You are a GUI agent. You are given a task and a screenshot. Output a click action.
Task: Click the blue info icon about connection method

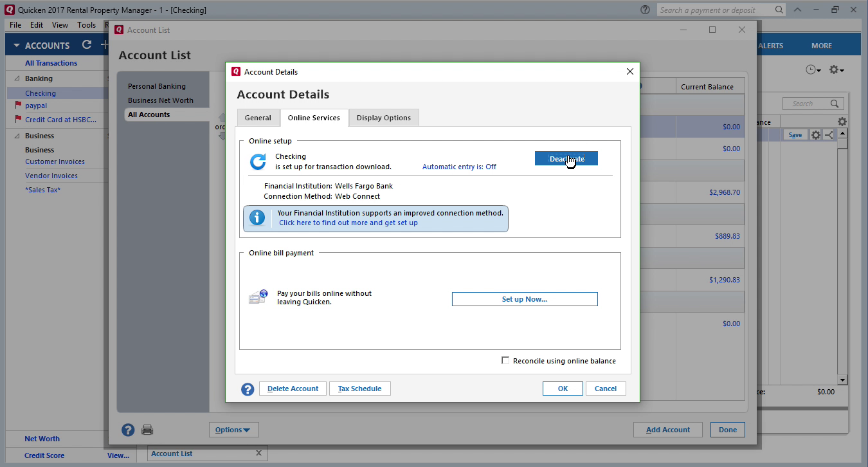(257, 217)
